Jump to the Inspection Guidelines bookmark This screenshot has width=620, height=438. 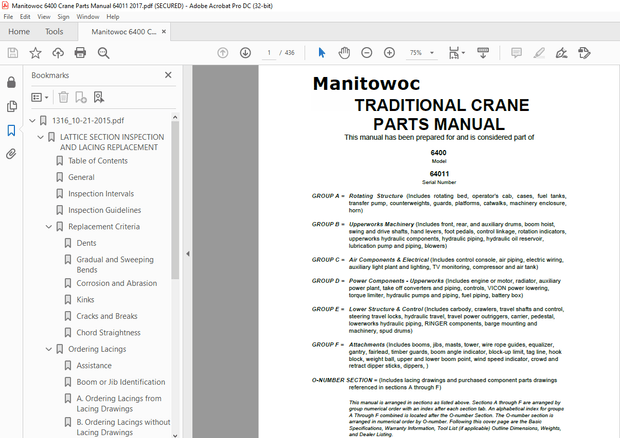click(104, 210)
